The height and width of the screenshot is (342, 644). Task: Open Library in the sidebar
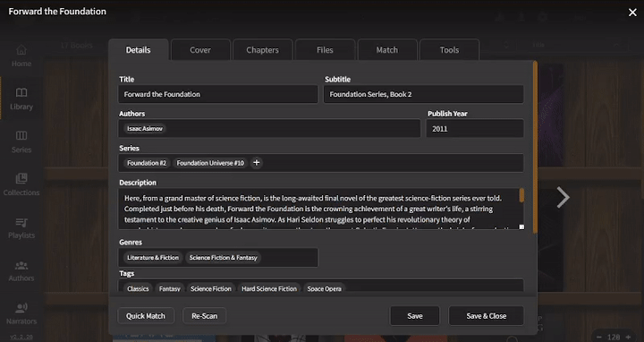(x=21, y=99)
